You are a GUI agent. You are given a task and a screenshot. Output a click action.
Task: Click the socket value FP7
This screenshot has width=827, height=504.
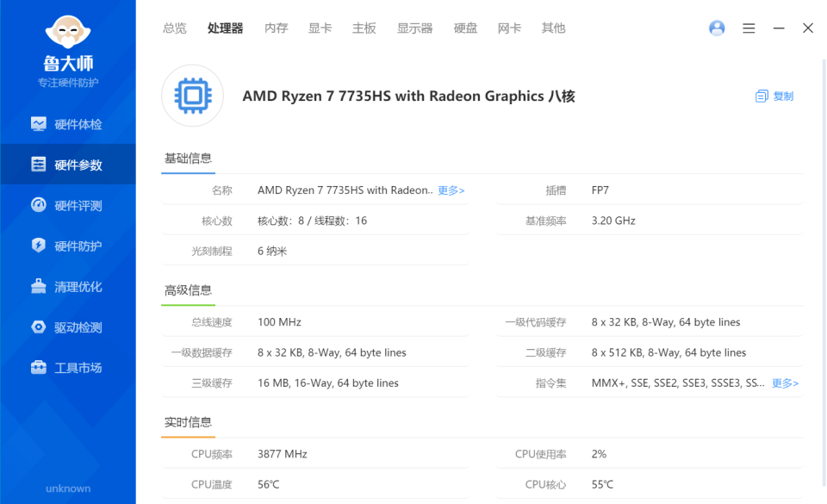pyautogui.click(x=600, y=190)
